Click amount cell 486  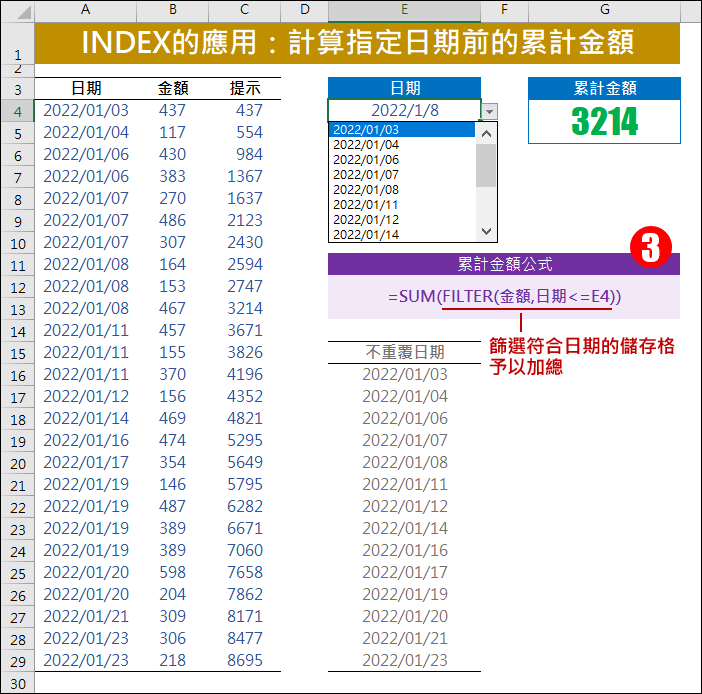click(x=173, y=220)
